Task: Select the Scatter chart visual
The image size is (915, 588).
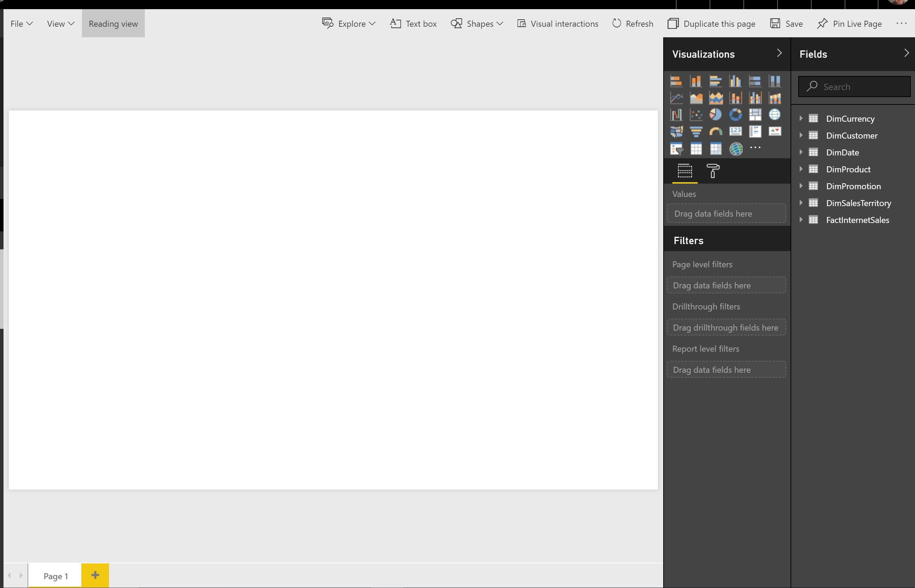Action: coord(696,115)
